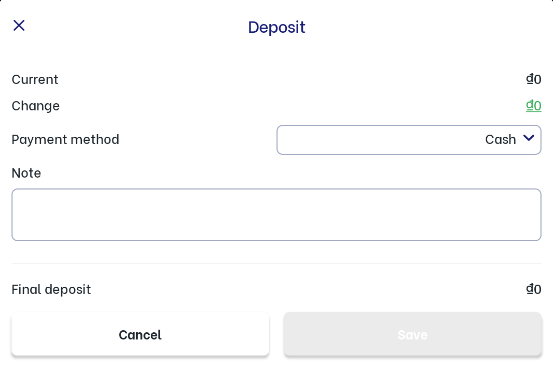
Task: Click the empty left side of Payment method box
Action: pyautogui.click(x=353, y=140)
